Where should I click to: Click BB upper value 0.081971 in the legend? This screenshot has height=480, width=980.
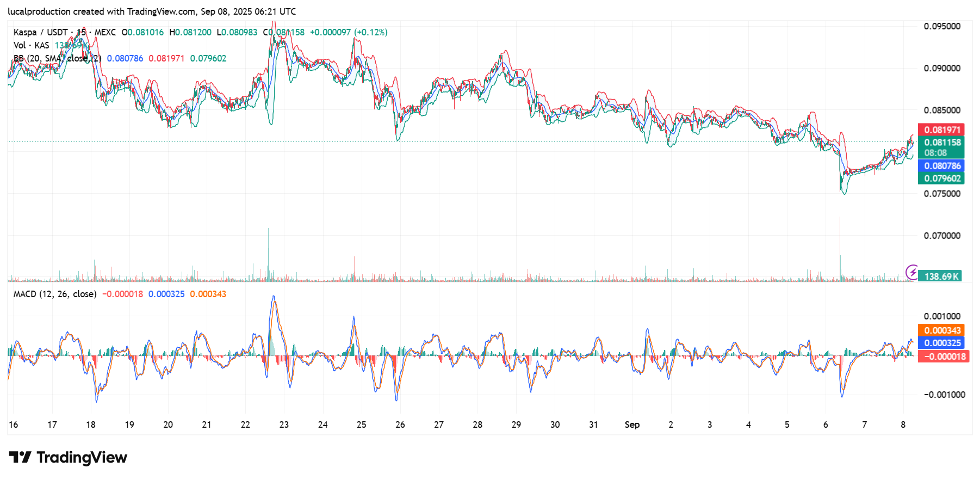click(166, 58)
